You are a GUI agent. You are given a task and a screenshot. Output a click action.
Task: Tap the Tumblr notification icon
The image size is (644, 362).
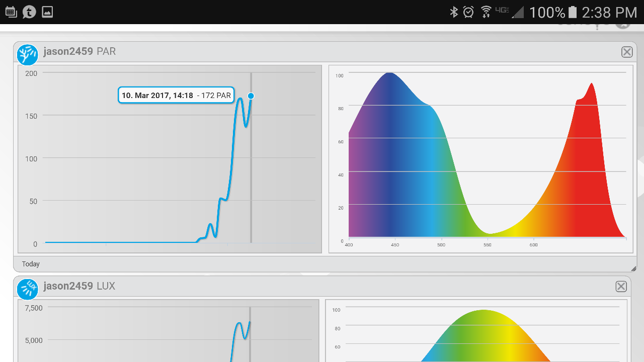(x=29, y=12)
